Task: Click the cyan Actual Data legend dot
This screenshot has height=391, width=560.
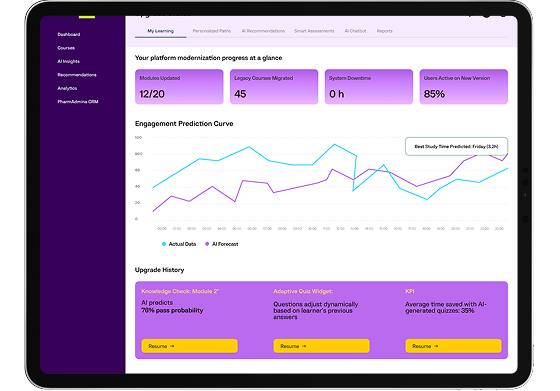Action: [x=164, y=244]
